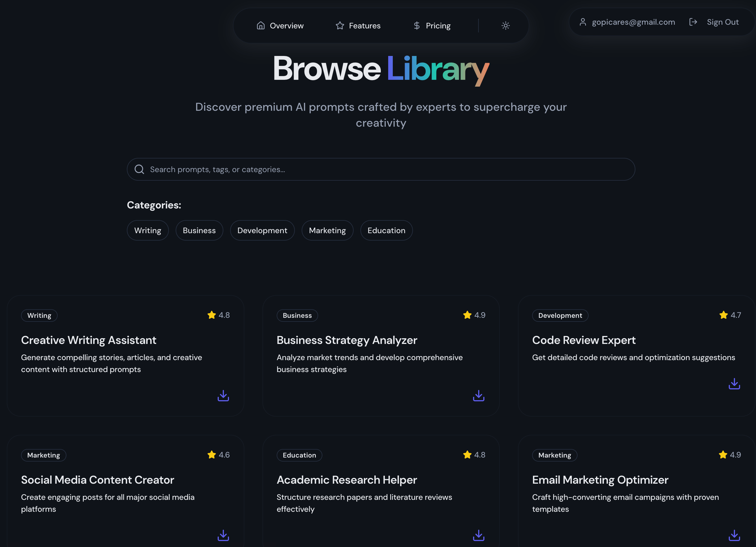Open the Academic Research Helper title

pos(347,480)
